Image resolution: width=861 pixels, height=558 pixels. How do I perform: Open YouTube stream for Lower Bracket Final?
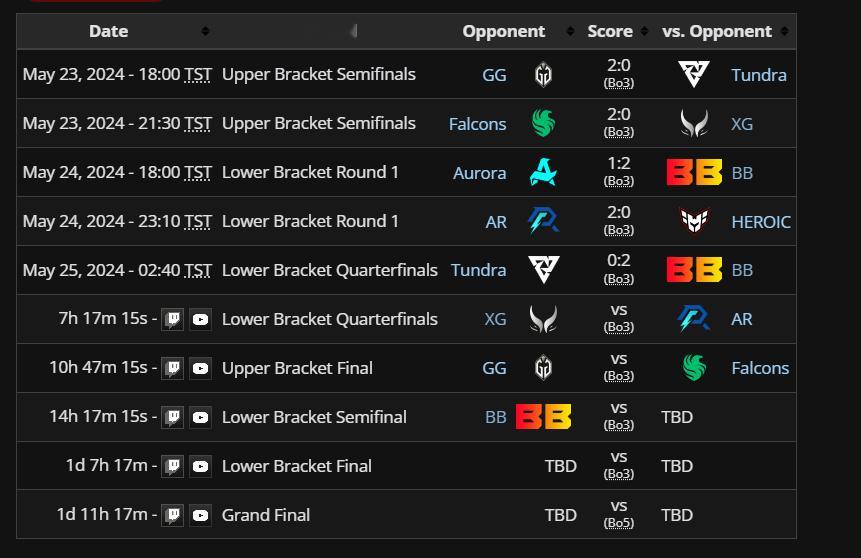(200, 466)
